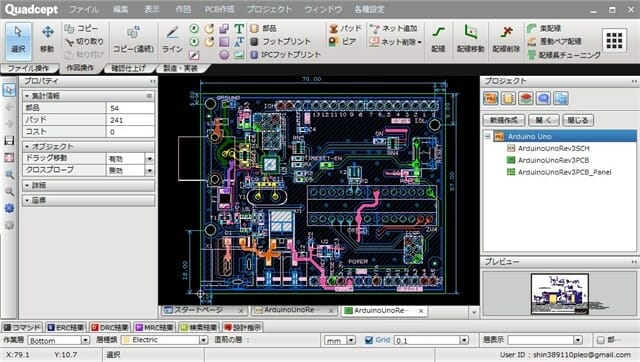Click the コスト value field
The width and height of the screenshot is (640, 362).
tap(131, 132)
